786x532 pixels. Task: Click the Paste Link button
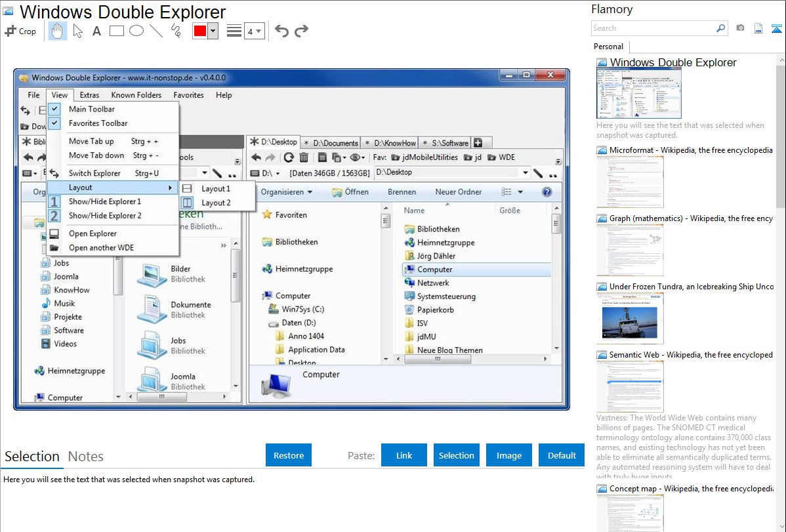[404, 455]
